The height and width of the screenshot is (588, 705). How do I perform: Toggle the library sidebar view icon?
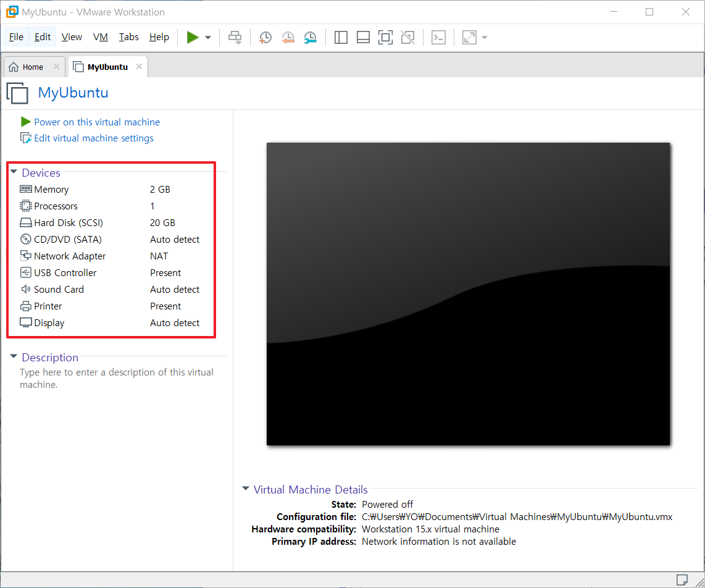click(341, 37)
